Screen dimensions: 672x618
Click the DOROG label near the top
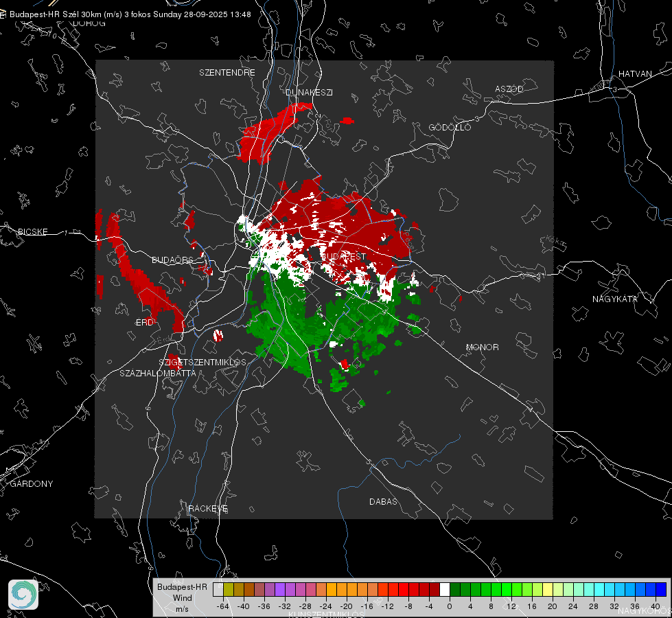click(x=89, y=23)
